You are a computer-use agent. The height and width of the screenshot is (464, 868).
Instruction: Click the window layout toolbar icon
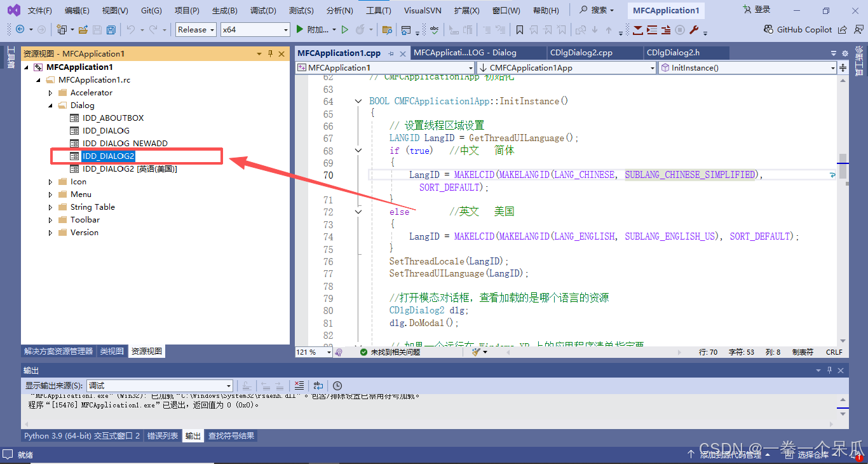coord(406,29)
